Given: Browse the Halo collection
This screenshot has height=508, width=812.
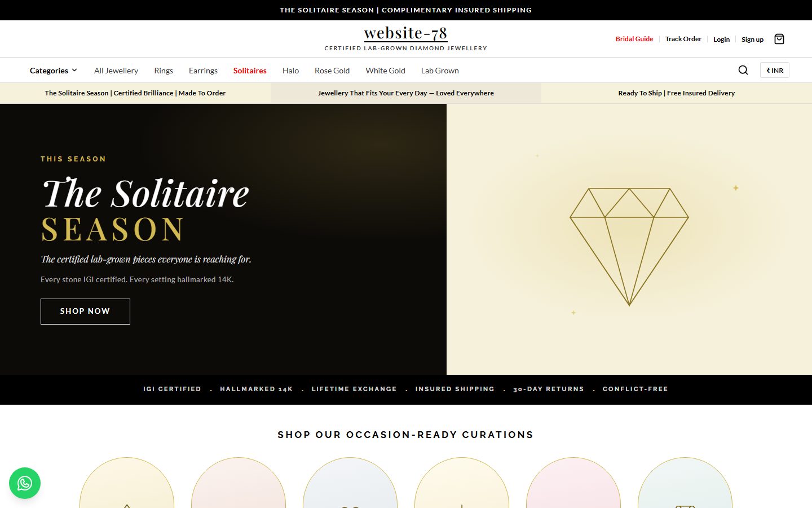Looking at the screenshot, I should 290,71.
